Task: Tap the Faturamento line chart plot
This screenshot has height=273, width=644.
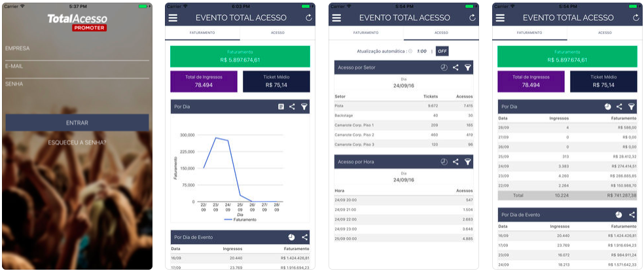Action: (x=240, y=168)
